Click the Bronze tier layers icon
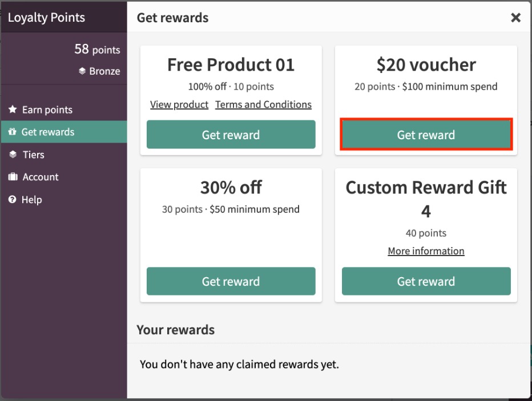 point(82,71)
